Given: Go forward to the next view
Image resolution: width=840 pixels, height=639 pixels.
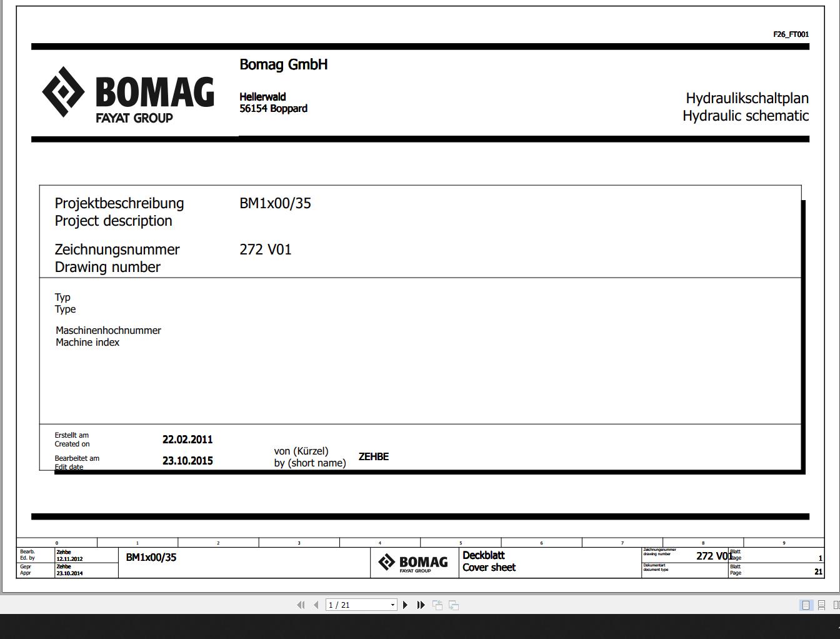Looking at the screenshot, I should [452, 605].
